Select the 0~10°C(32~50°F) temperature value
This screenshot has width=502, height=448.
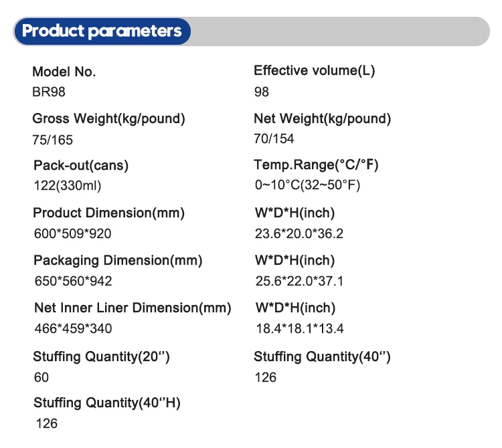[x=307, y=185]
